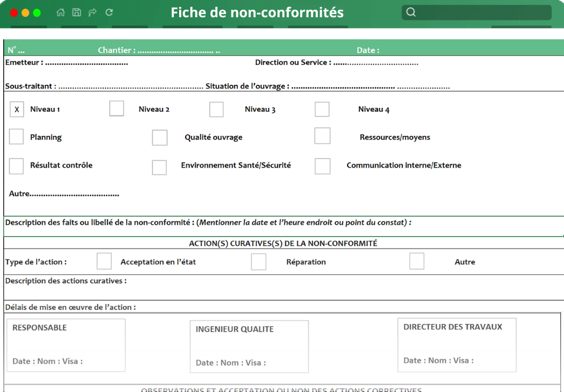Screen dimensions: 564x392
Task: Check the Niveau 3 checkbox
Action: point(216,109)
